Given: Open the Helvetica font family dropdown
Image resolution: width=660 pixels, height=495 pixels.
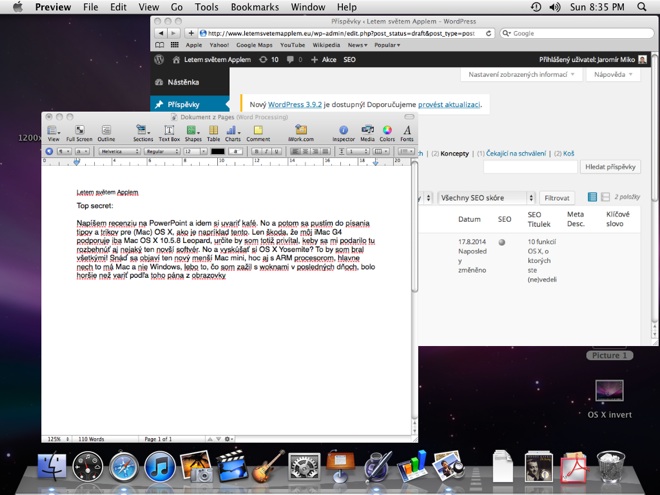Looking at the screenshot, I should [x=120, y=151].
